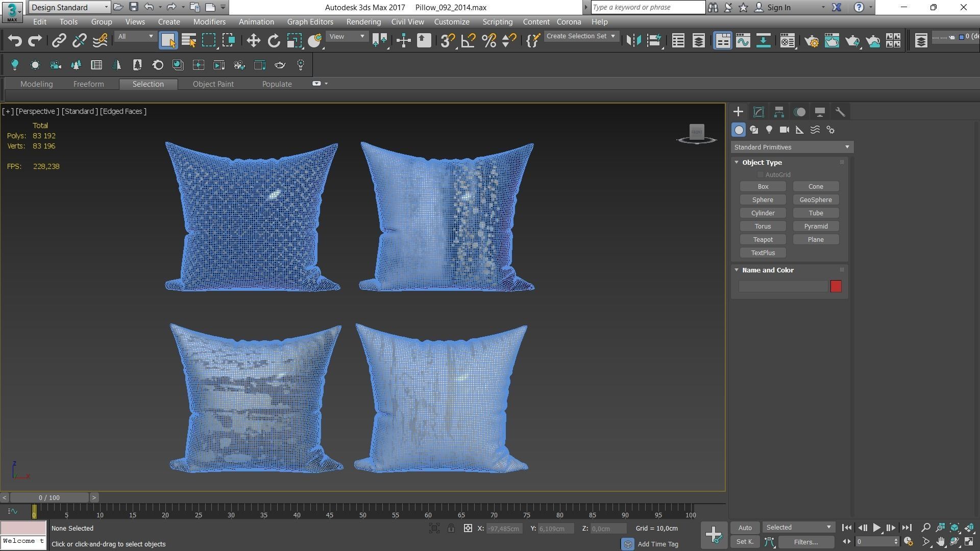Open the Standard Primitives category dropdown
Image resolution: width=980 pixels, height=551 pixels.
tap(792, 147)
